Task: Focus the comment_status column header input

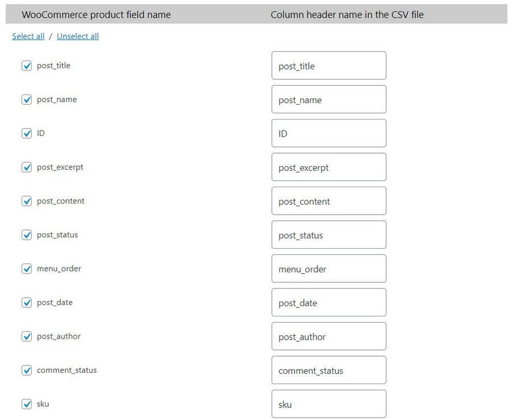Action: coord(329,370)
